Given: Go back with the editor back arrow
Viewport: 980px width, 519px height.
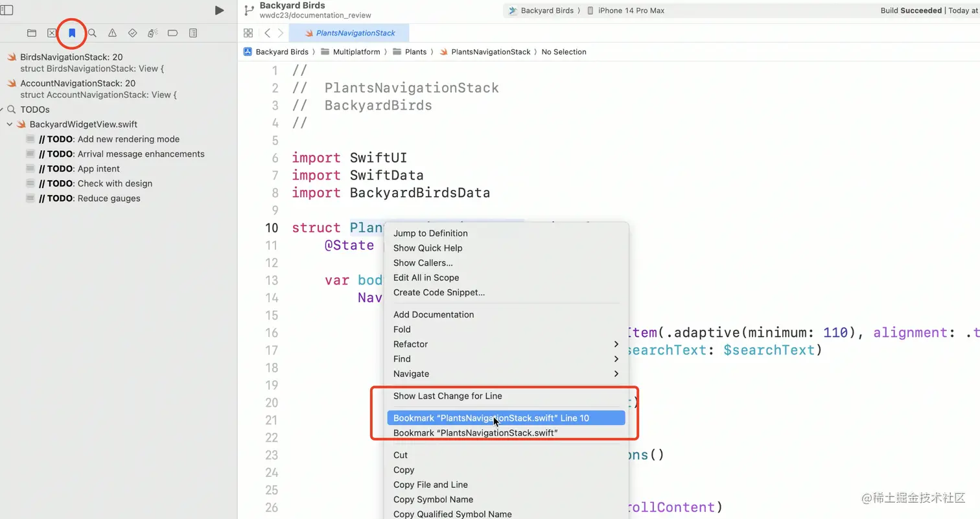Looking at the screenshot, I should [267, 33].
